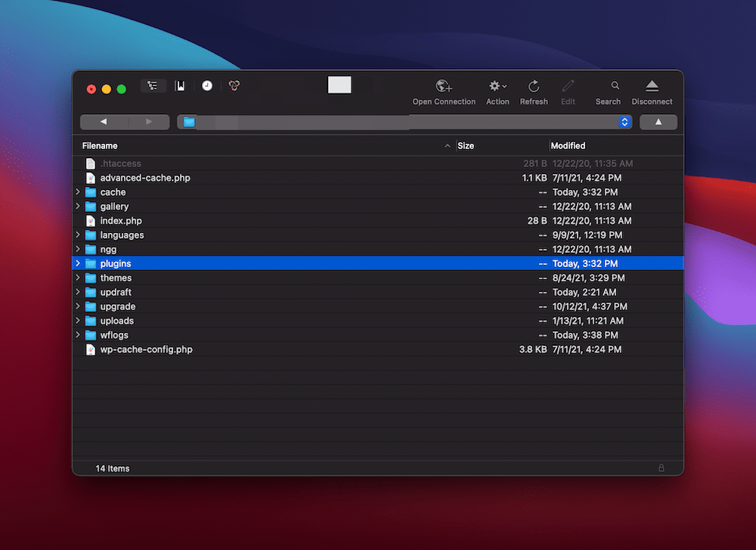Viewport: 756px width, 550px height.
Task: Refresh the file listing
Action: click(x=533, y=86)
